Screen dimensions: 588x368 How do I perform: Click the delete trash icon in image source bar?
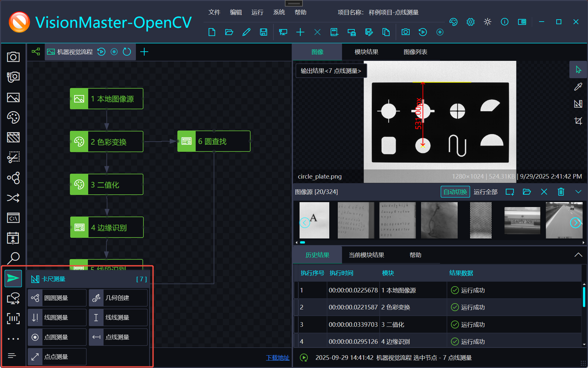pyautogui.click(x=561, y=192)
